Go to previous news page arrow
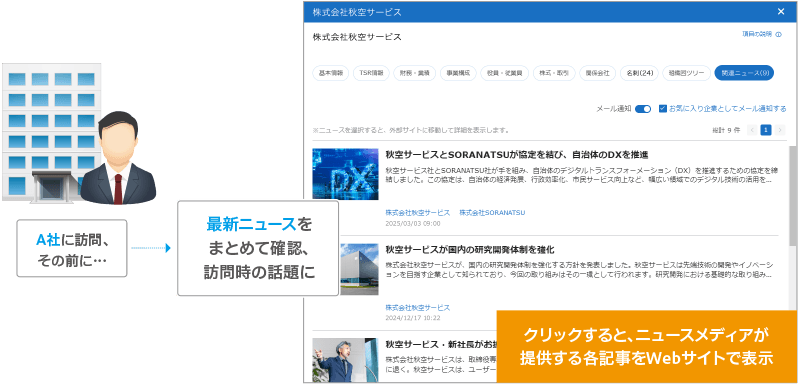Viewport: 800px width, 384px height. (x=752, y=130)
